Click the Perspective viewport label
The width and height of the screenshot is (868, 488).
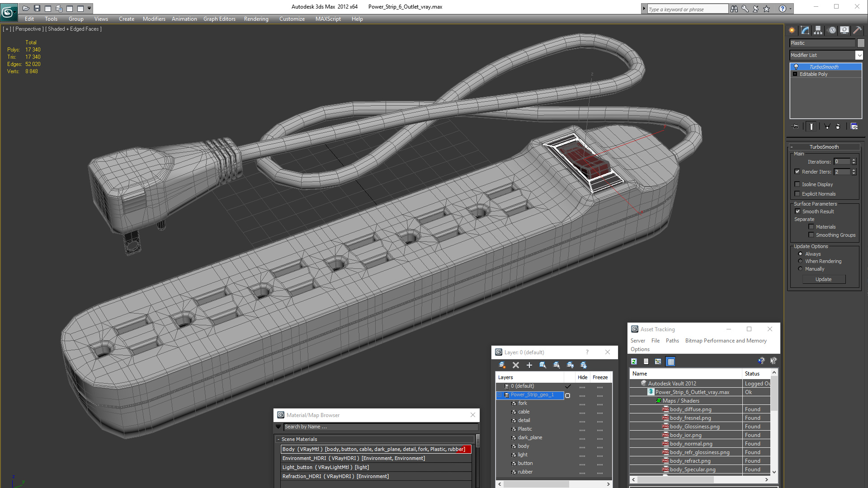coord(28,29)
